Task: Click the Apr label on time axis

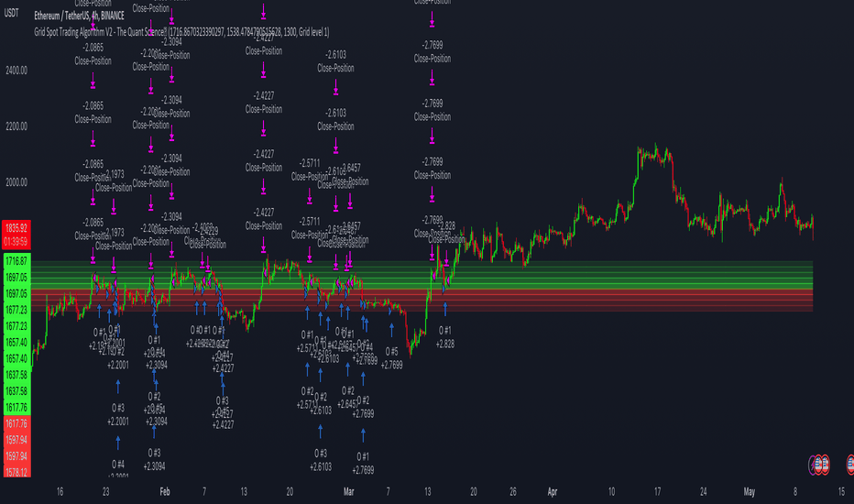Action: [553, 492]
